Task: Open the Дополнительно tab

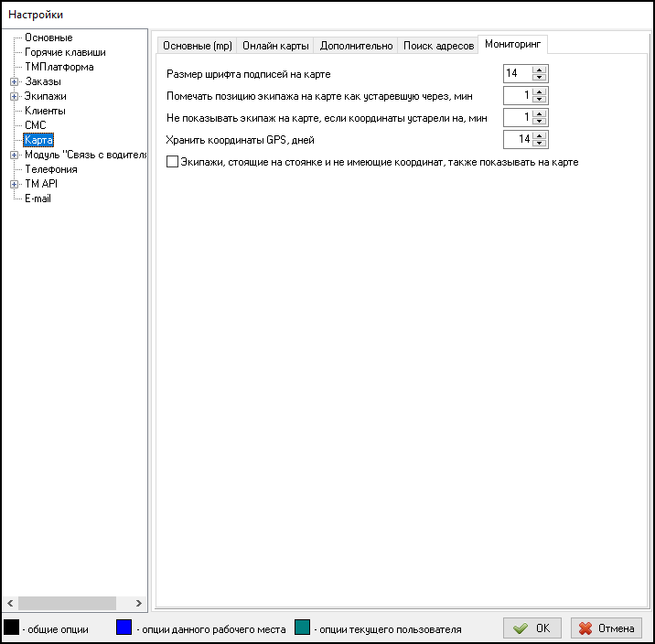Action: click(x=356, y=46)
